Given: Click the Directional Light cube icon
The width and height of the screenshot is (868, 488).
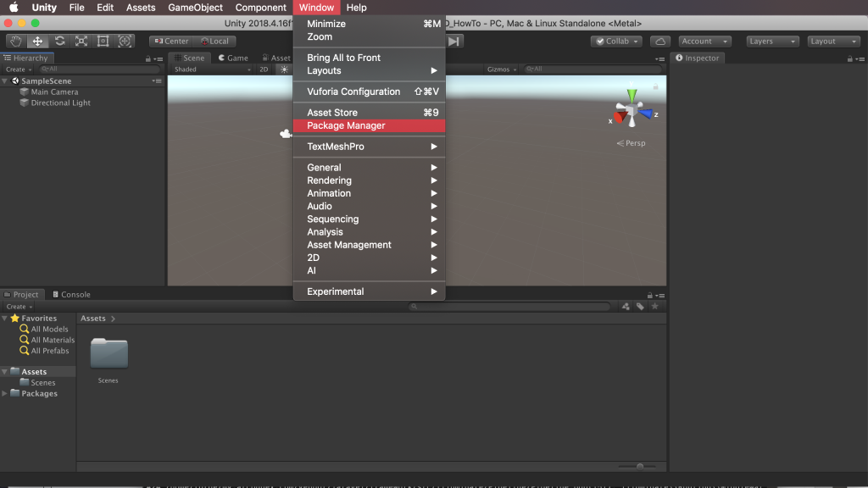Looking at the screenshot, I should 24,103.
